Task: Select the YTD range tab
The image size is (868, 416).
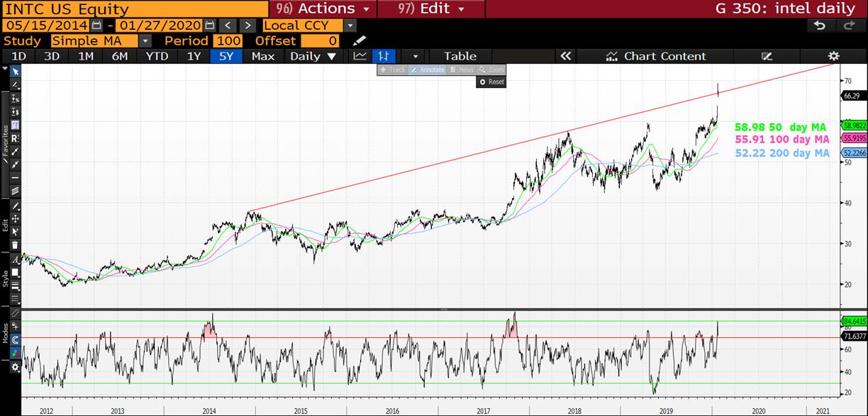Action: [x=157, y=56]
